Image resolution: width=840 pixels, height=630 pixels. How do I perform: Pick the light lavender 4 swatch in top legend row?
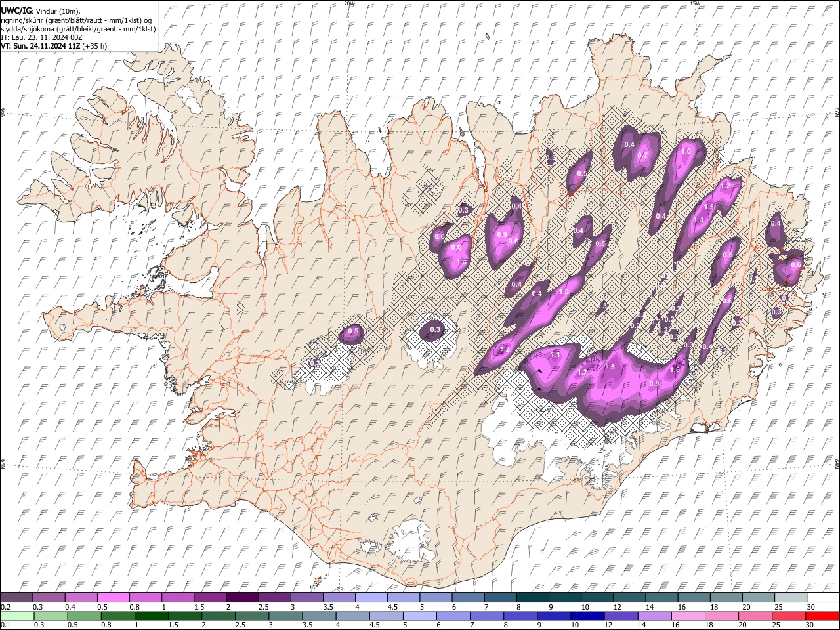click(x=370, y=597)
